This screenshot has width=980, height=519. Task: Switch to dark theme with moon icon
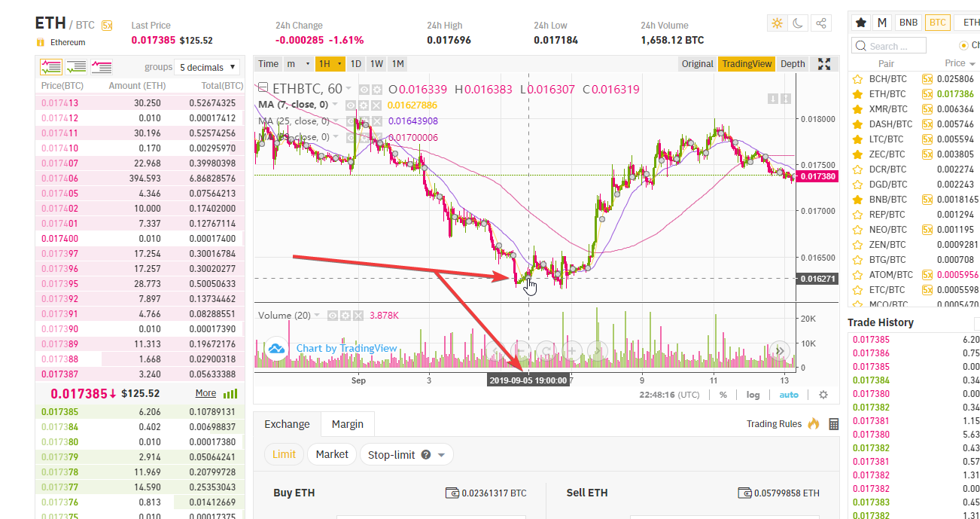pyautogui.click(x=799, y=23)
